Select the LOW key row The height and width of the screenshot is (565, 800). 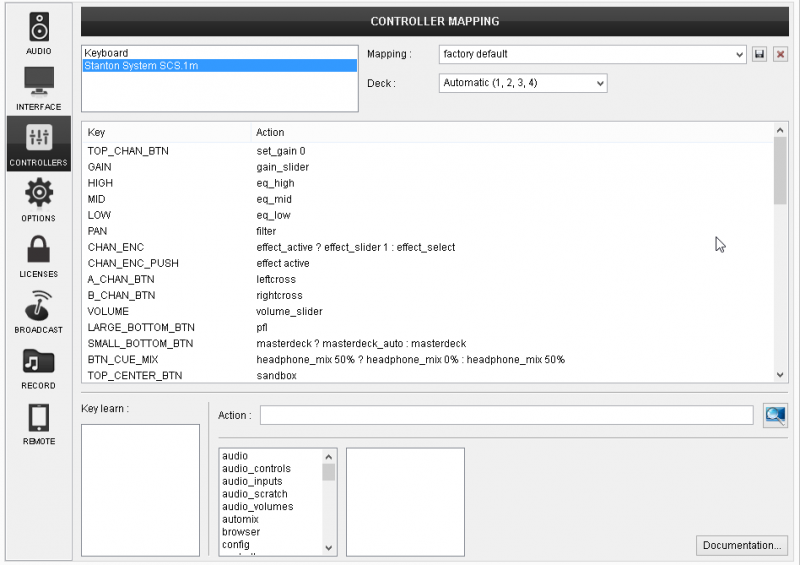(428, 215)
